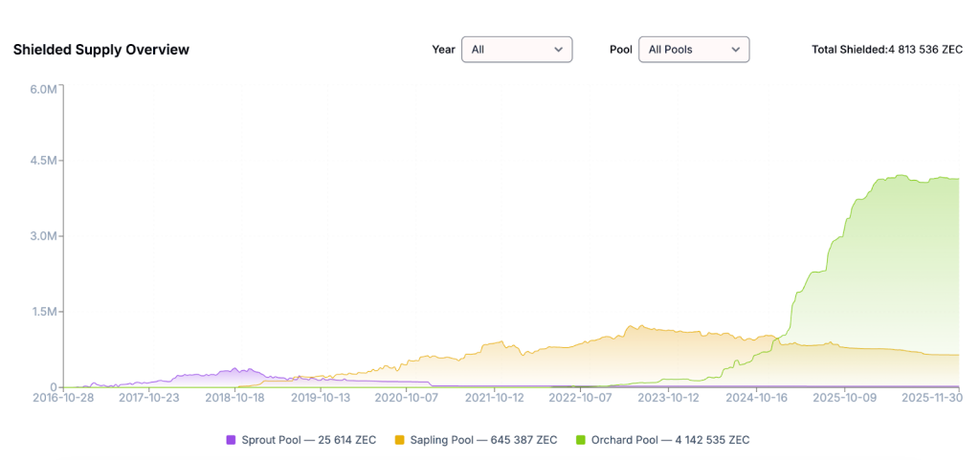The height and width of the screenshot is (460, 980).
Task: Click the 2023-10-12 x-axis date label
Action: (669, 398)
